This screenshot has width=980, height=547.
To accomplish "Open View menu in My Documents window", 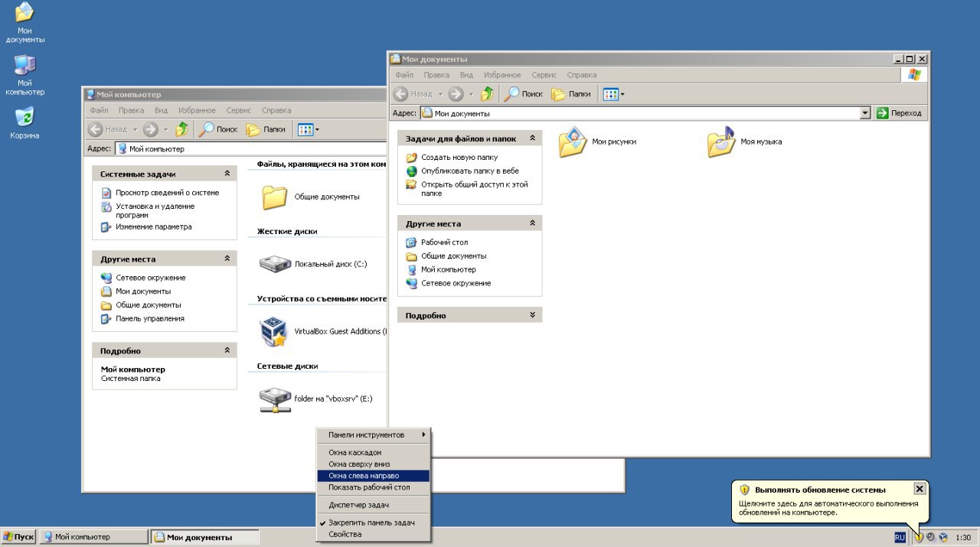I will (466, 75).
